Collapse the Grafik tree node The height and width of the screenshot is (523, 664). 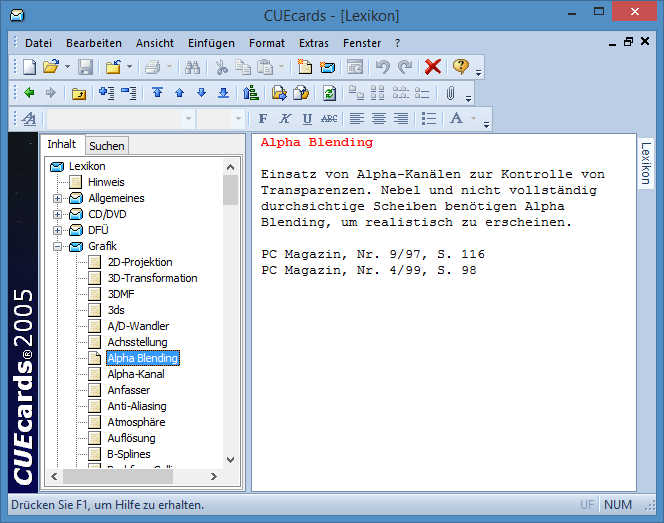[57, 246]
